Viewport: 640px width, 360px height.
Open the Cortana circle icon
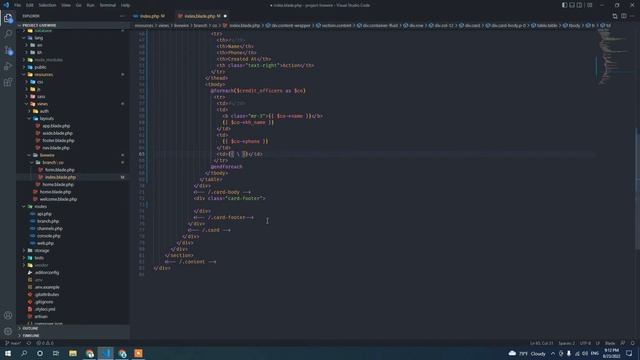pos(40,353)
